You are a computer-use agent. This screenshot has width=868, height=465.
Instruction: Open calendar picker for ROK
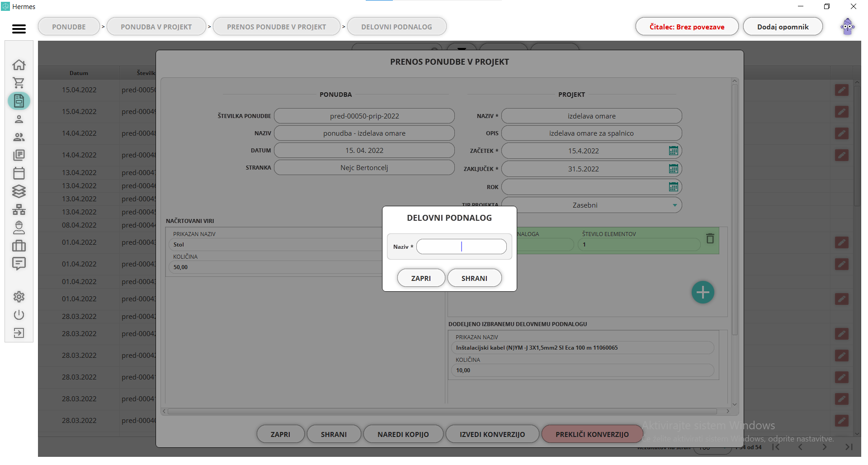pos(673,187)
